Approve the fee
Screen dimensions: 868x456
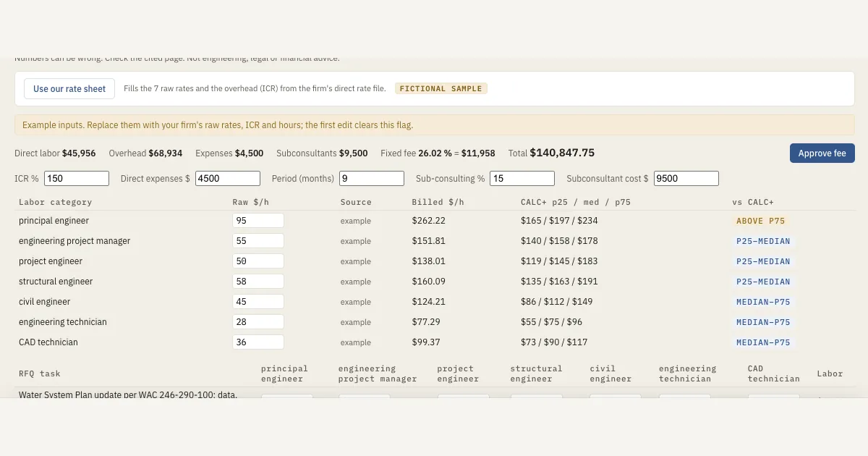(822, 153)
